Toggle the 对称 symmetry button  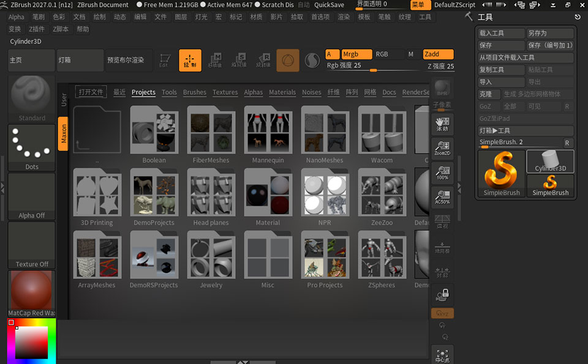coord(442,272)
